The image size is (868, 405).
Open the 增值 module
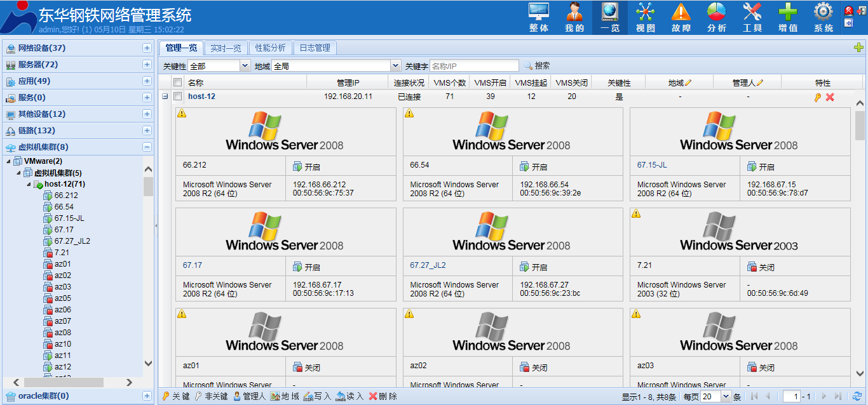pyautogui.click(x=788, y=17)
